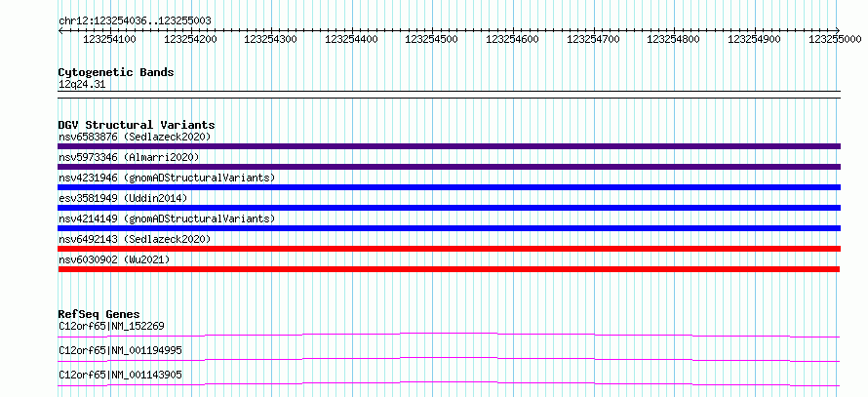868x397 pixels.
Task: Open variant nsv4214149 (gnomADStructuralVariants) label
Action: pos(167,218)
